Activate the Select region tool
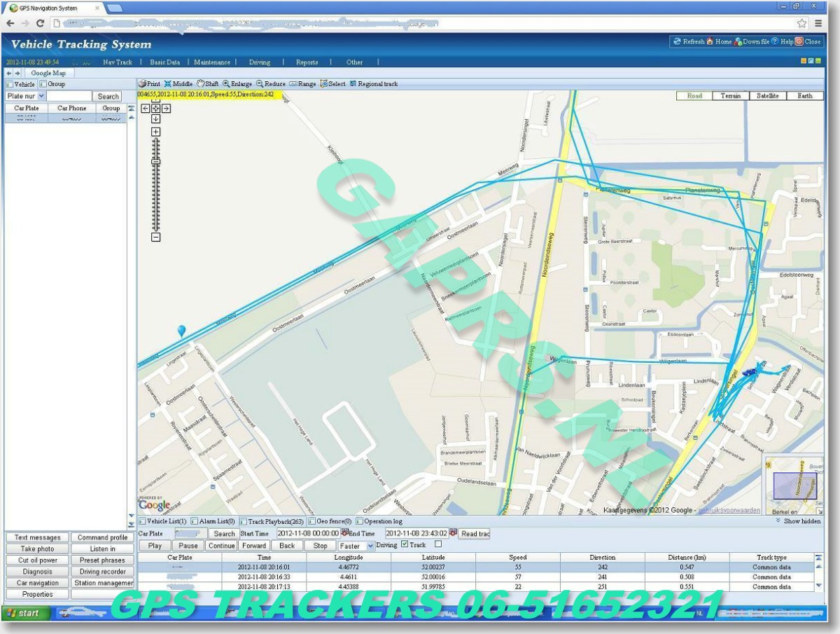Screen dimensions: 840x634 point(332,83)
